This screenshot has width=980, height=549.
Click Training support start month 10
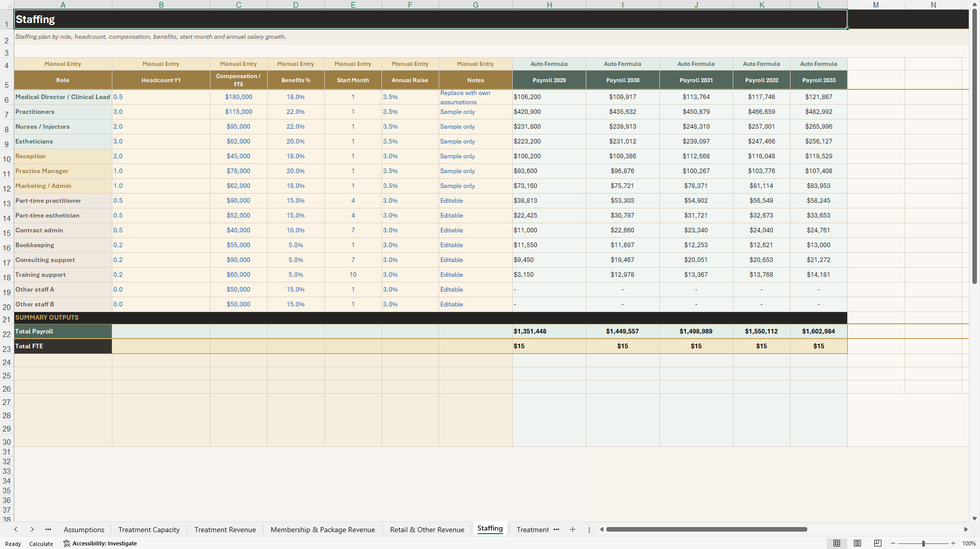[x=353, y=275]
